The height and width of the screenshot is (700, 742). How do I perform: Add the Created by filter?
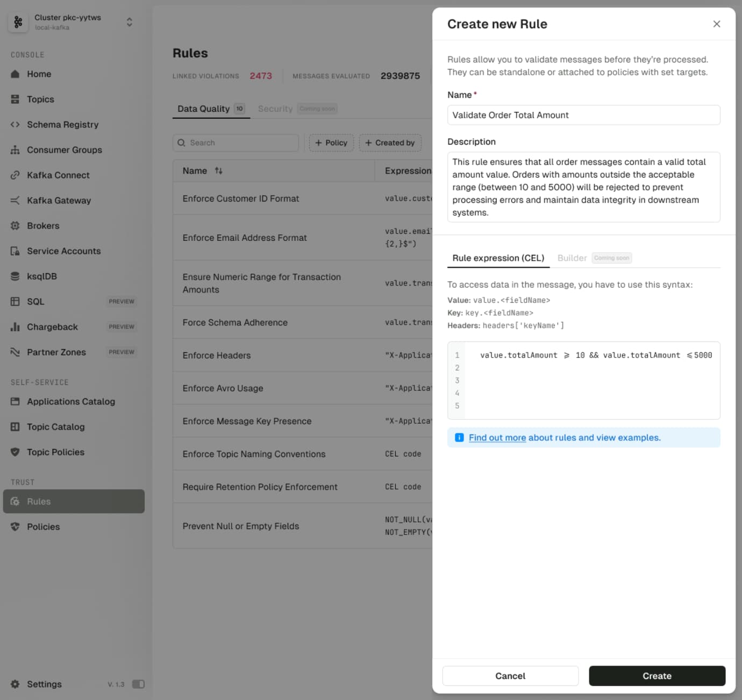pyautogui.click(x=390, y=143)
